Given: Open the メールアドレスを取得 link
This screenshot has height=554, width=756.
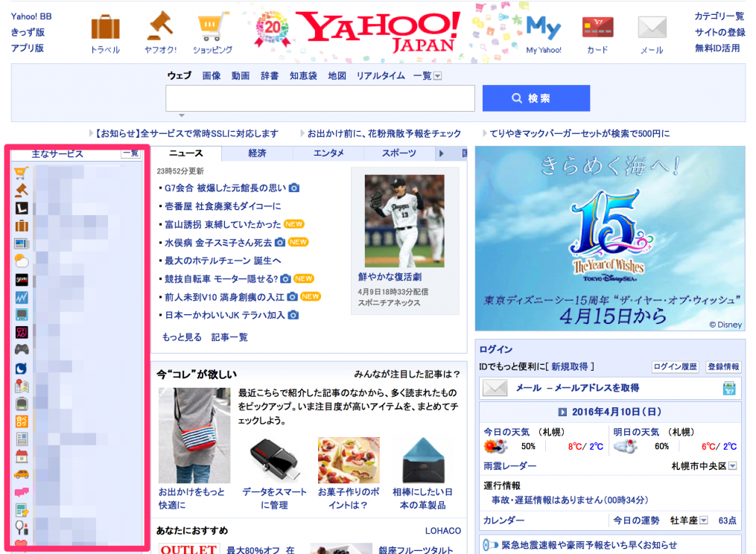Looking at the screenshot, I should pyautogui.click(x=597, y=388).
